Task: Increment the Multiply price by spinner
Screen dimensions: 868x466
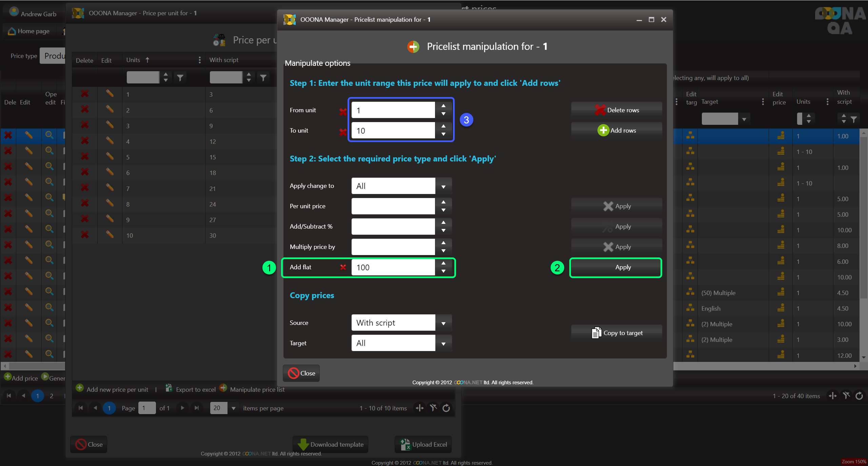Action: (x=443, y=243)
